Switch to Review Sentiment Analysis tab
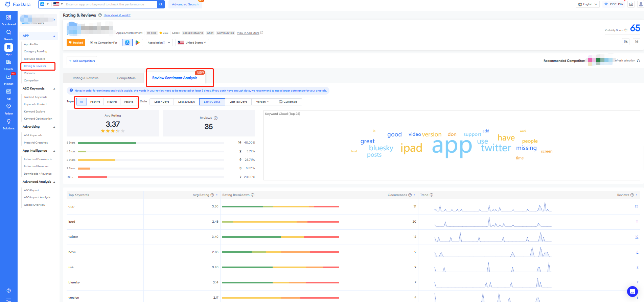 pos(175,78)
